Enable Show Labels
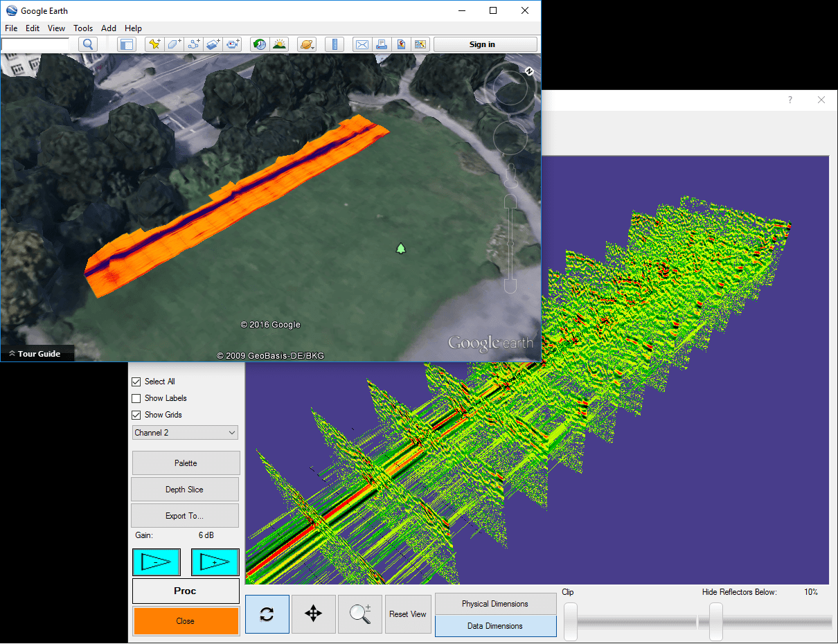Screen dimensions: 838x644 point(135,398)
